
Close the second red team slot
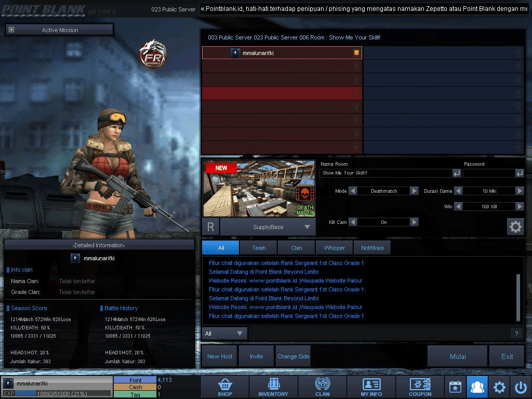[x=356, y=66]
